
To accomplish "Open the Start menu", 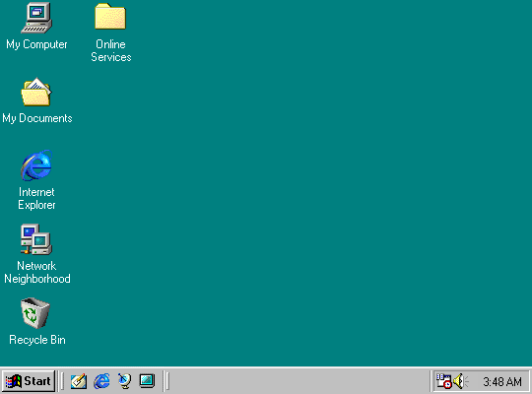I will (x=29, y=381).
